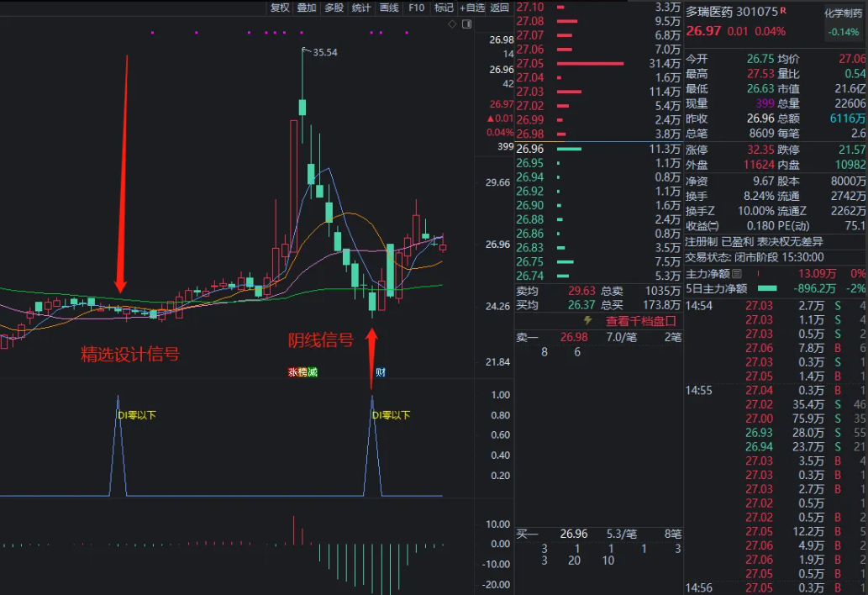Image resolution: width=868 pixels, height=595 pixels.
Task: Click the red R badge beside stock code
Action: point(783,11)
